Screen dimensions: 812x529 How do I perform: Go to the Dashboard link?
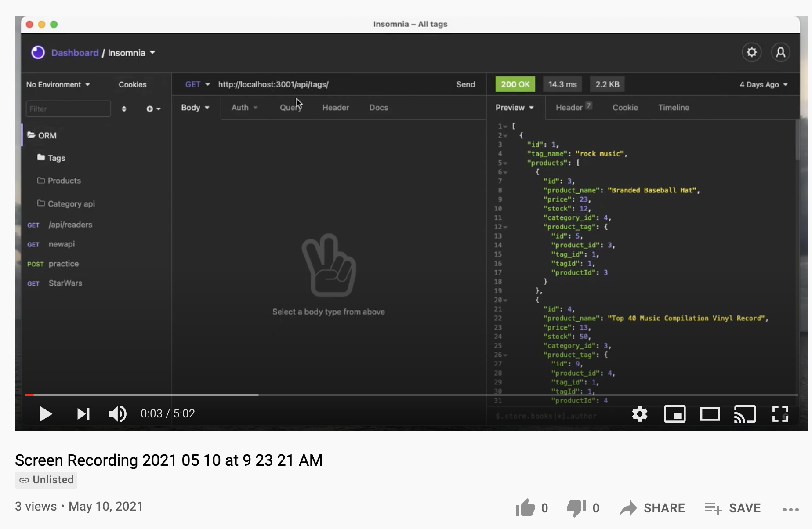click(75, 53)
